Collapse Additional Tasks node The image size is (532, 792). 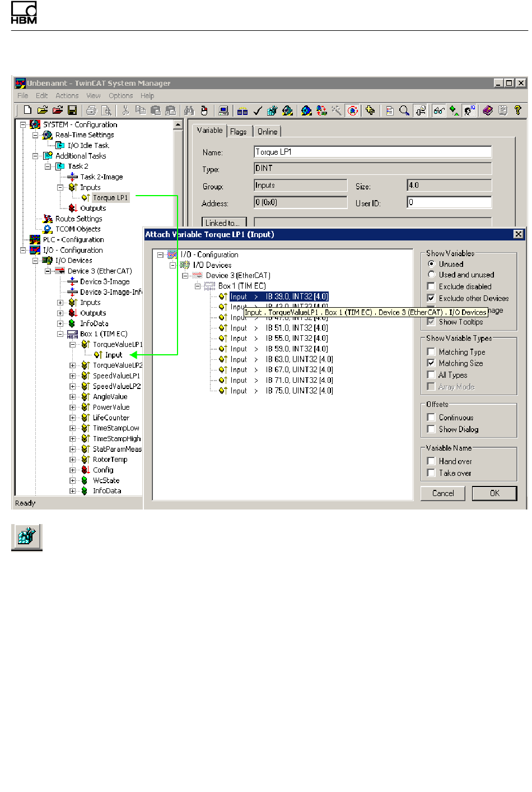point(35,156)
